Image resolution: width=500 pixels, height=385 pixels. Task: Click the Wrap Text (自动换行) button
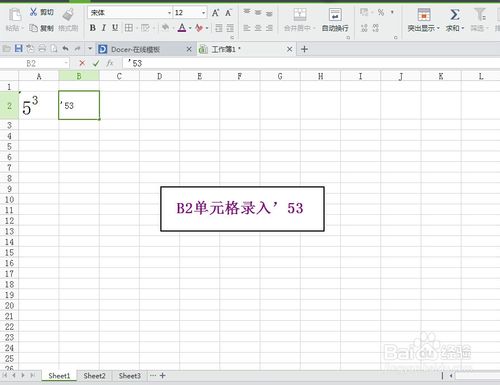pos(335,20)
